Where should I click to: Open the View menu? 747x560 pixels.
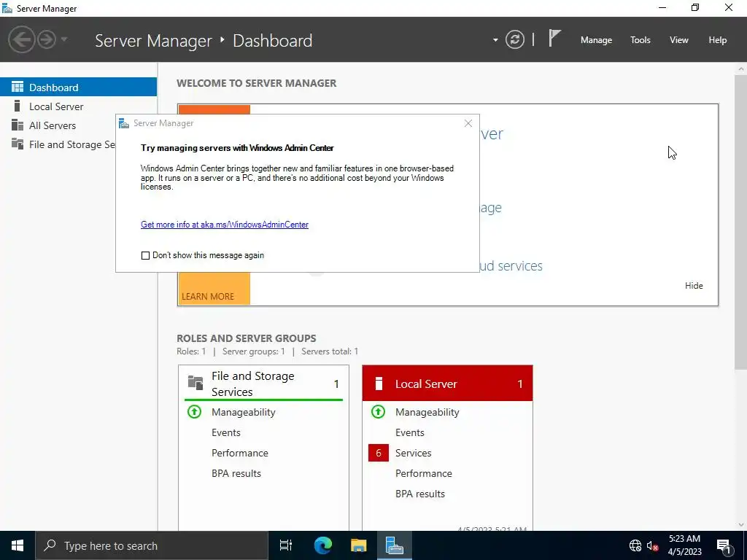679,40
